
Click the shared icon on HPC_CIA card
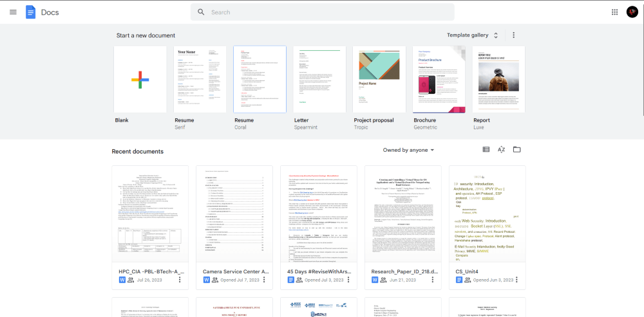tap(131, 280)
